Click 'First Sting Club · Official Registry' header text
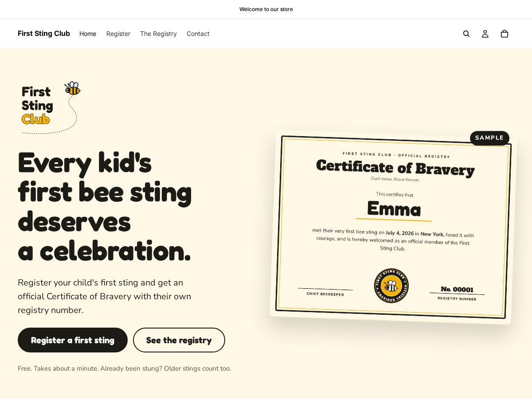Image resolution: width=532 pixels, height=399 pixels. [396, 155]
